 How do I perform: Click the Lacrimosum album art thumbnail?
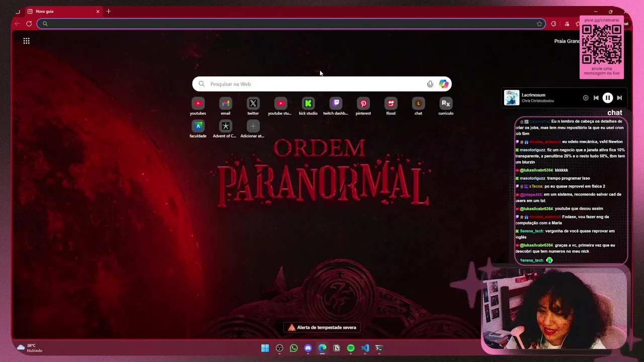[512, 98]
